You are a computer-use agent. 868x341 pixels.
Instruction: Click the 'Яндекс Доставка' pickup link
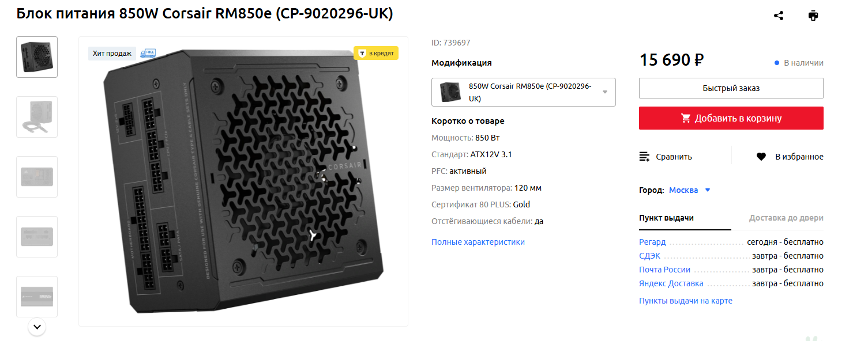pos(671,283)
